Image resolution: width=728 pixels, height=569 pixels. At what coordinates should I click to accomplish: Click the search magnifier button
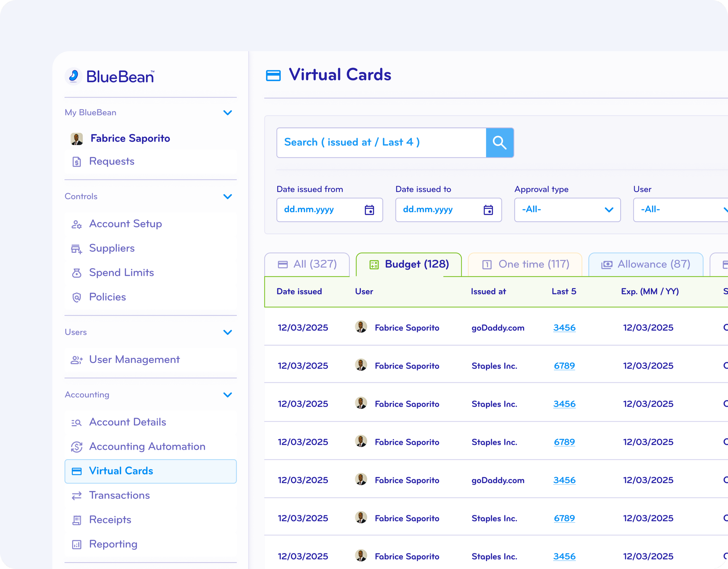pos(500,142)
